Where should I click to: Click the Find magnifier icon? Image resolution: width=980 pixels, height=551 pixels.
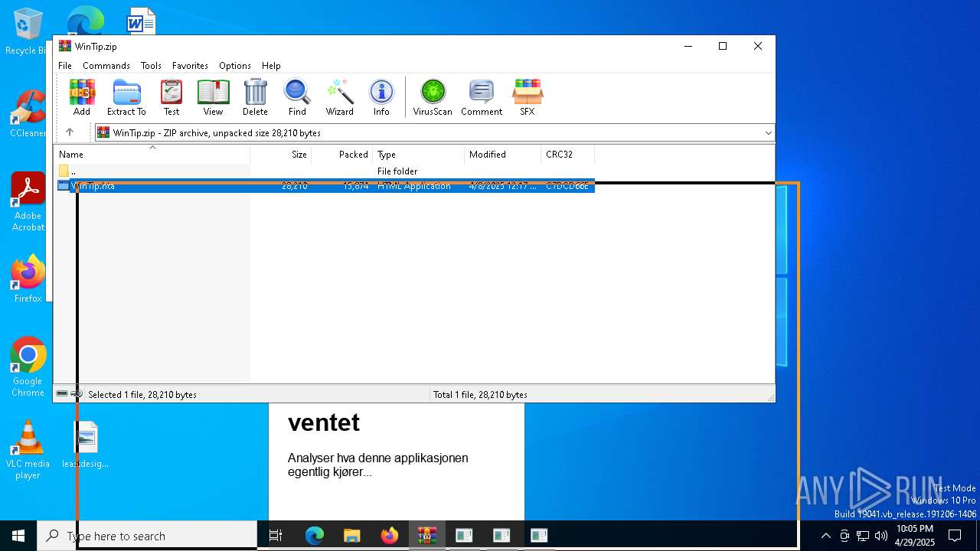point(297,97)
